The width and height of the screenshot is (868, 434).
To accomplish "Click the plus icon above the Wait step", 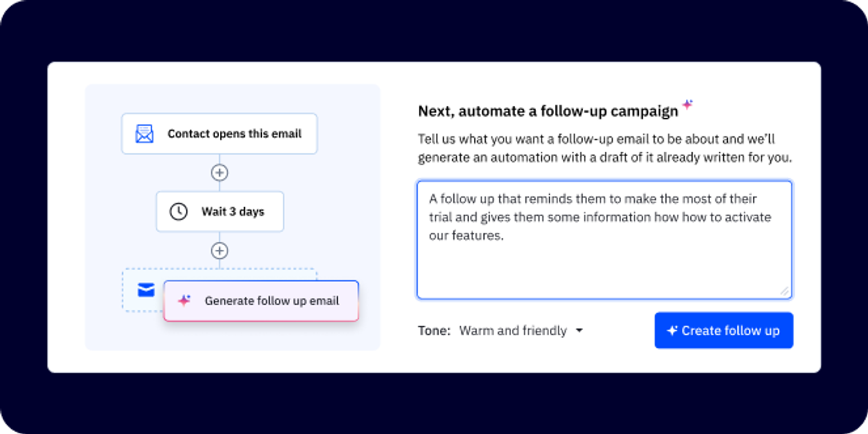I will (219, 173).
